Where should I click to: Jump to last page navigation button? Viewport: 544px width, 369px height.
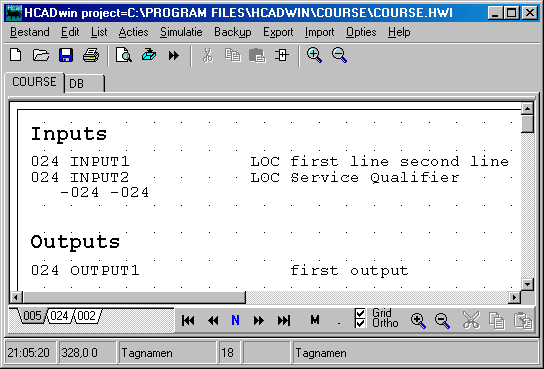point(284,320)
